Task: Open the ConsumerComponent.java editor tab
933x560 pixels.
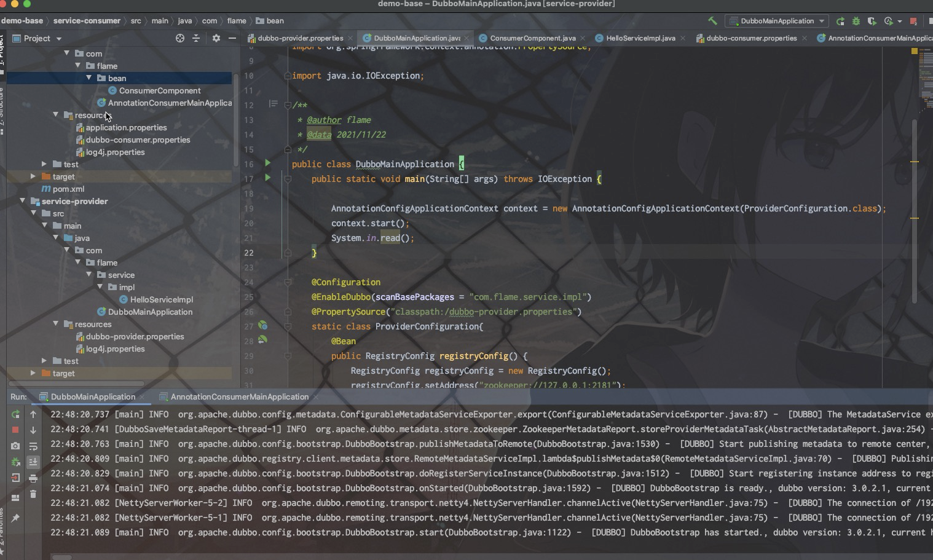Action: coord(532,38)
